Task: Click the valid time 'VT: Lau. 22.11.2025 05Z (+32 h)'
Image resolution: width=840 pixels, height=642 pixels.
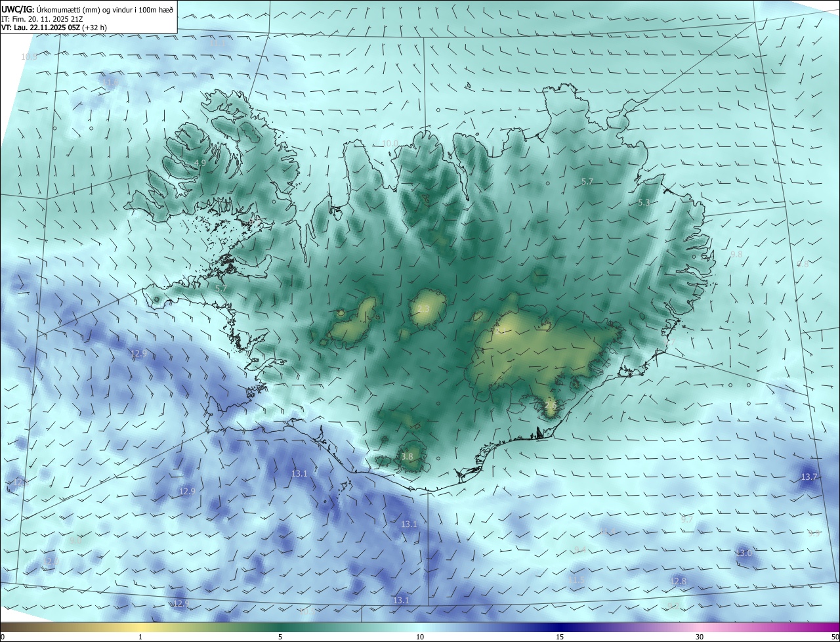Action: click(54, 28)
